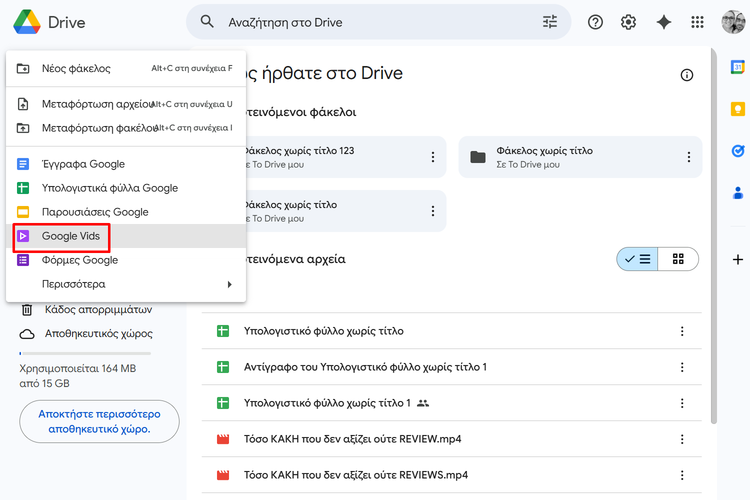Open the settings gear icon
750x500 pixels.
click(x=629, y=22)
